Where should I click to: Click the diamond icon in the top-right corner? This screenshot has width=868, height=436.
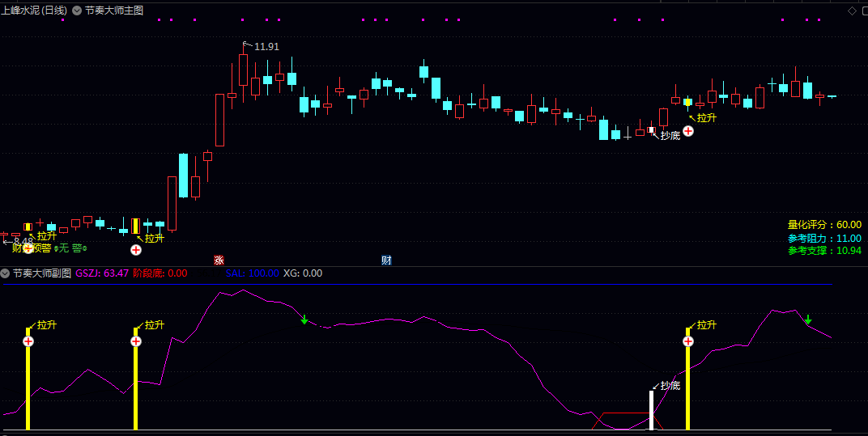point(852,11)
